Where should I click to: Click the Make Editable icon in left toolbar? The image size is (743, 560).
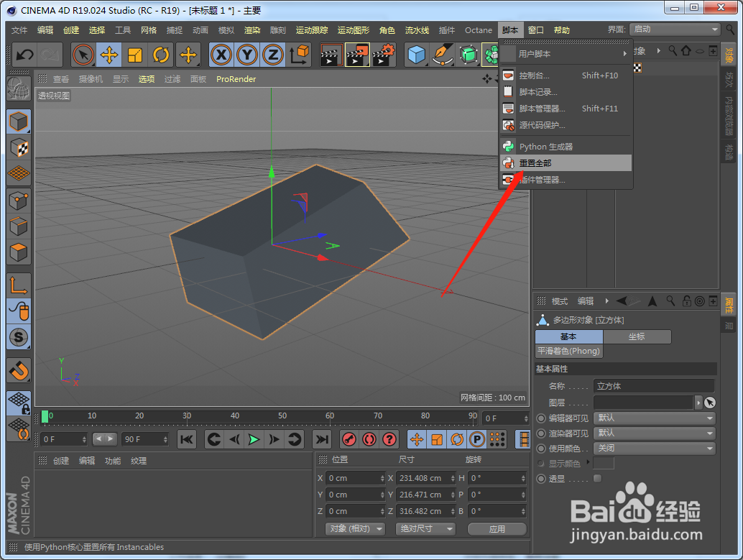(x=19, y=88)
